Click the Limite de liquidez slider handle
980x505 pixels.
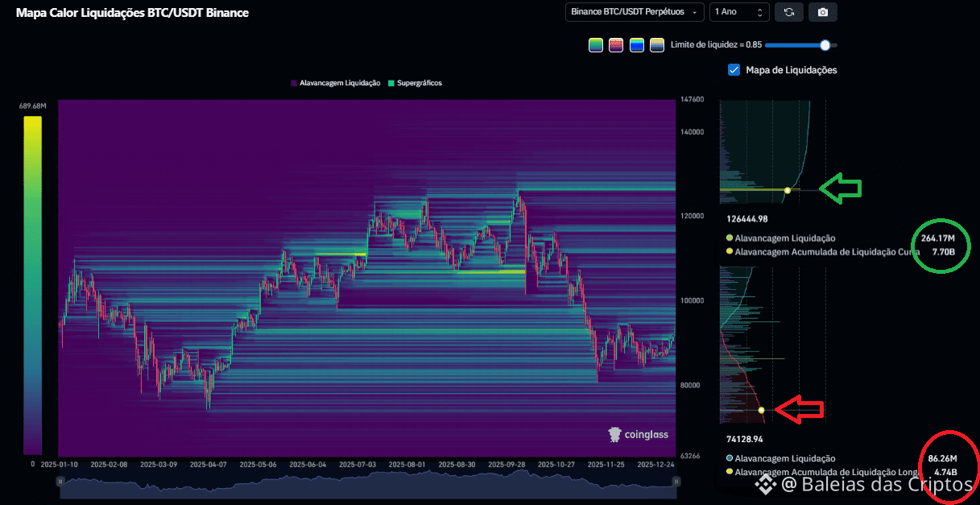[825, 45]
